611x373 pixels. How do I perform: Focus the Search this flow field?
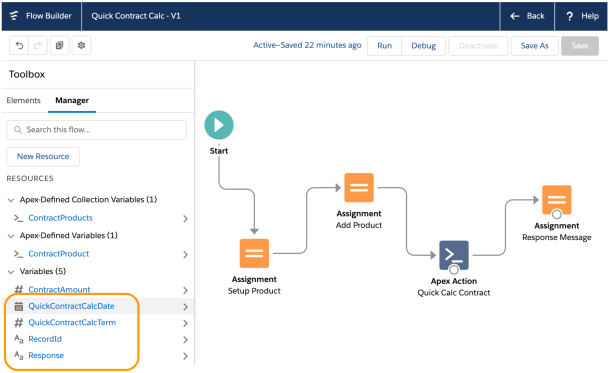(x=96, y=130)
